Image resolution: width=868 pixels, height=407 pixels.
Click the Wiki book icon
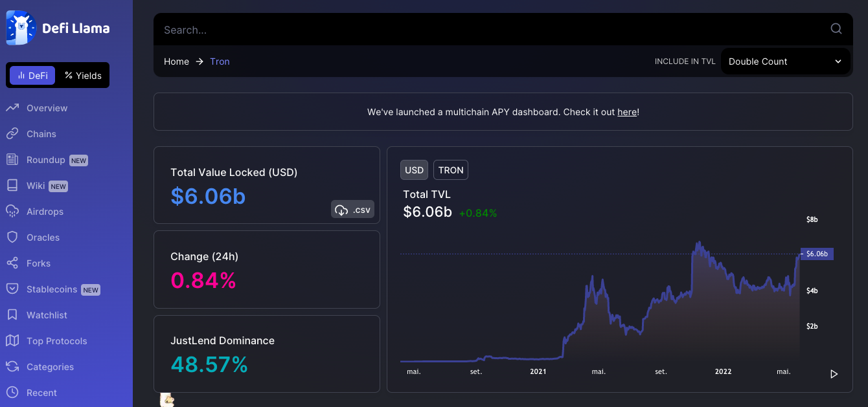point(12,186)
